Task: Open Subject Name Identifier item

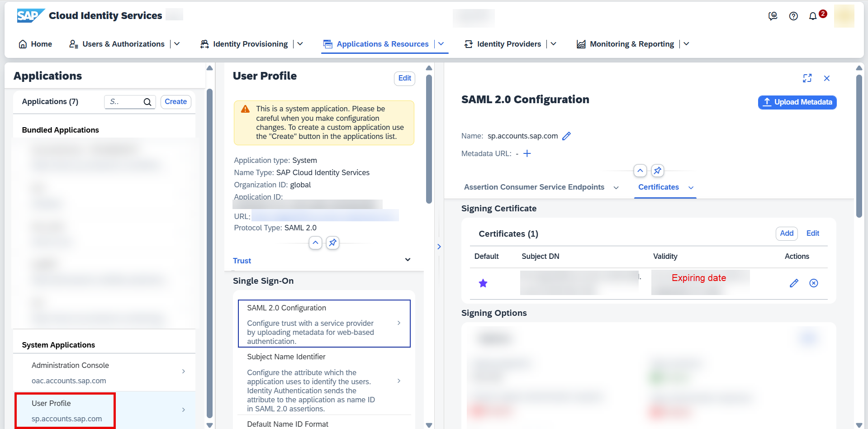Action: coord(324,382)
